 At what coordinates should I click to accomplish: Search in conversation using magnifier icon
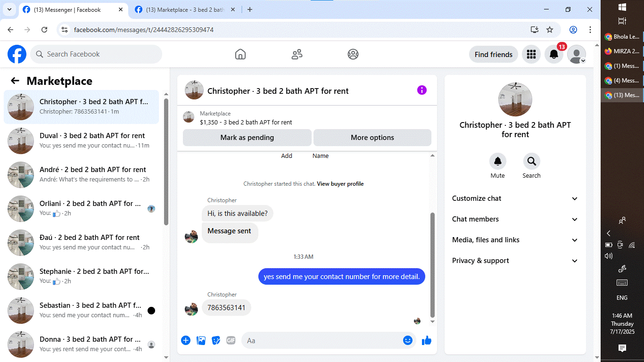click(x=531, y=162)
